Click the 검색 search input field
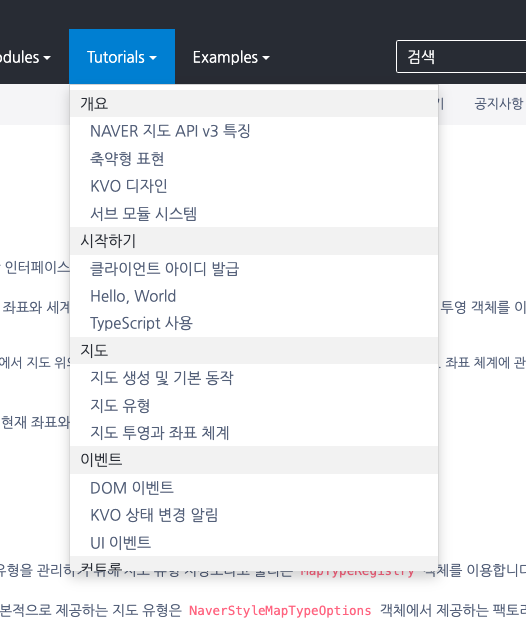 tap(461, 57)
